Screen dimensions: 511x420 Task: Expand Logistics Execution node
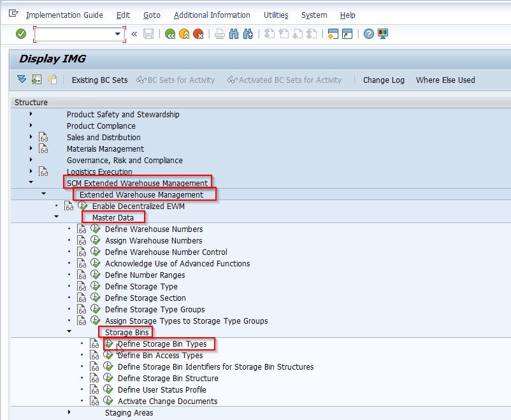coord(31,171)
